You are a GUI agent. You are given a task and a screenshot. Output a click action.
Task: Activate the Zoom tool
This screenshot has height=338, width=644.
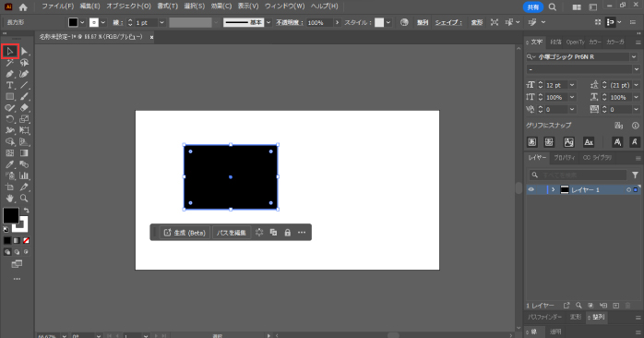click(24, 199)
